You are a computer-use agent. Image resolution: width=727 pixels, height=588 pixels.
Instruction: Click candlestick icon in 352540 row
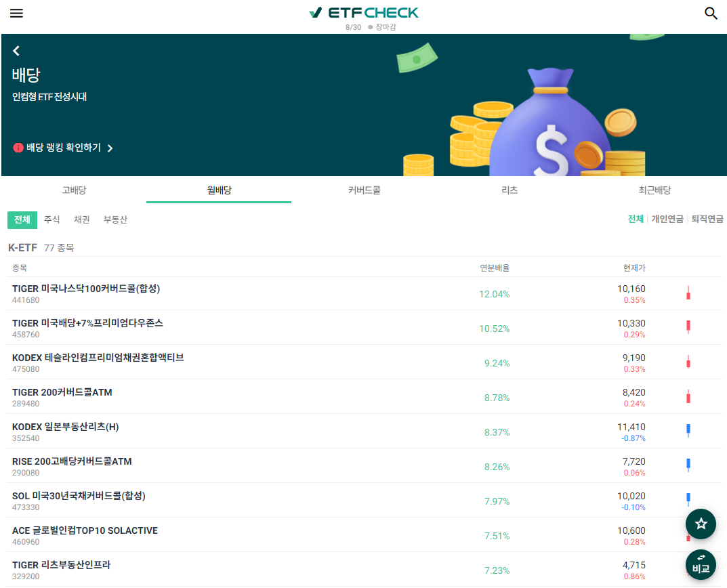688,431
